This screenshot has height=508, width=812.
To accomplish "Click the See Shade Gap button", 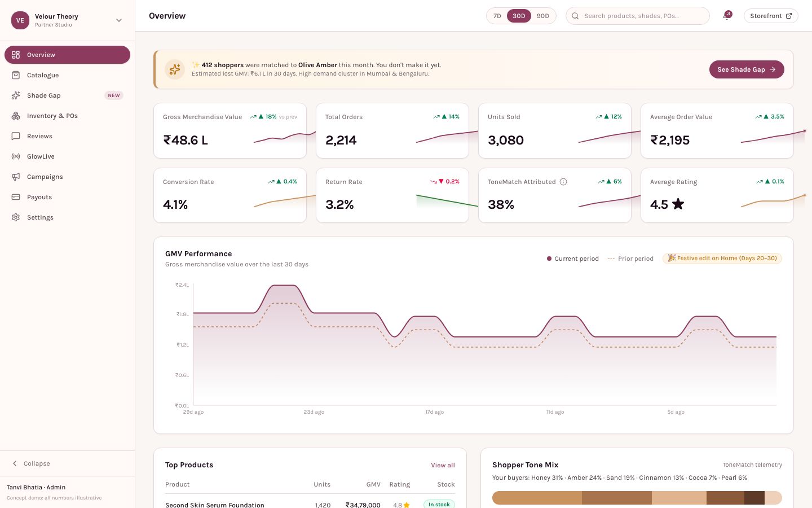I will pyautogui.click(x=747, y=69).
